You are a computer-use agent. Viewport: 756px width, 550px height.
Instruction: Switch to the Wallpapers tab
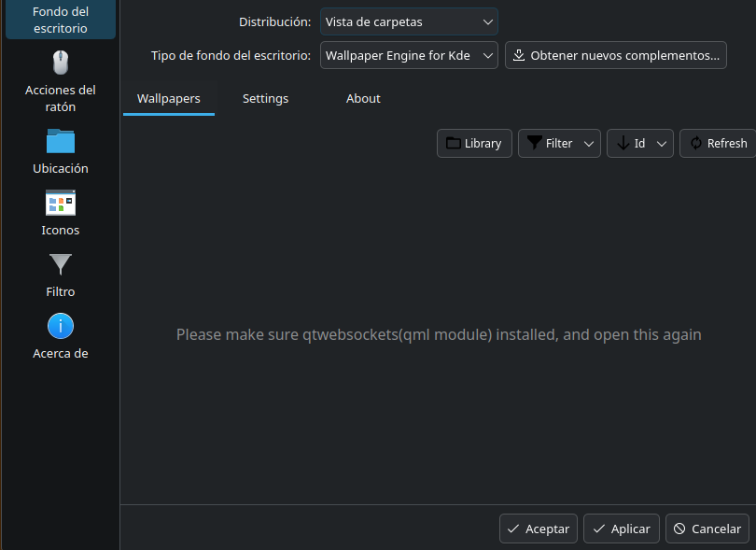169,98
